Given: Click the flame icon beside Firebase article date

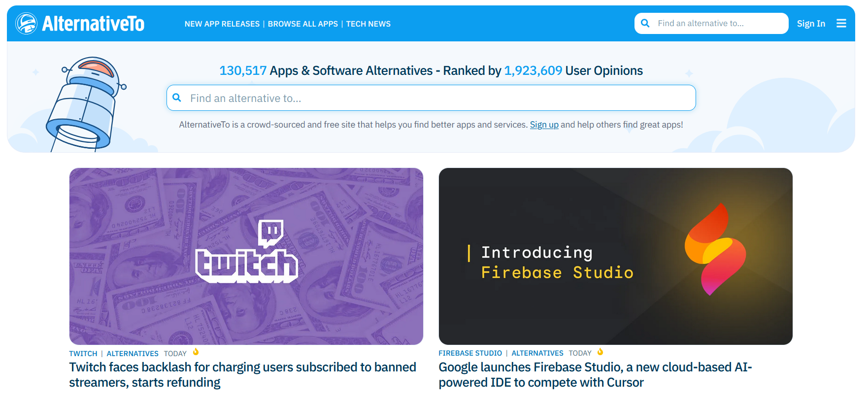Looking at the screenshot, I should coord(600,352).
